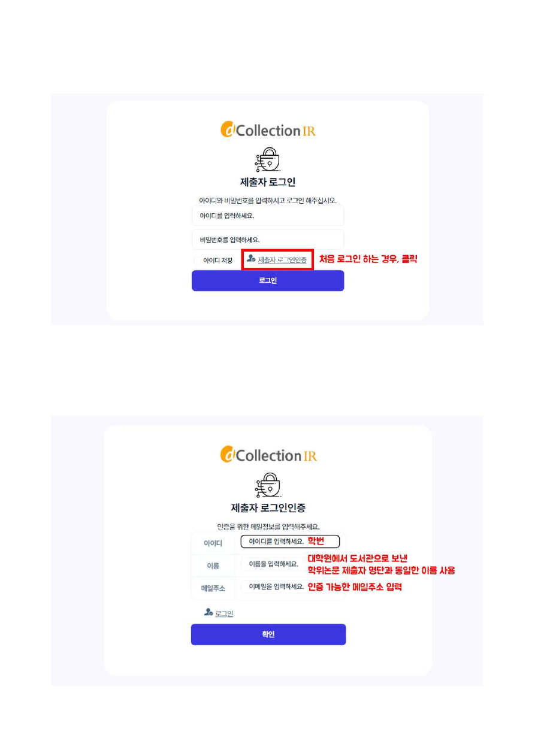Click the user icon beside 제출자 로그인인증 link

coord(251,259)
